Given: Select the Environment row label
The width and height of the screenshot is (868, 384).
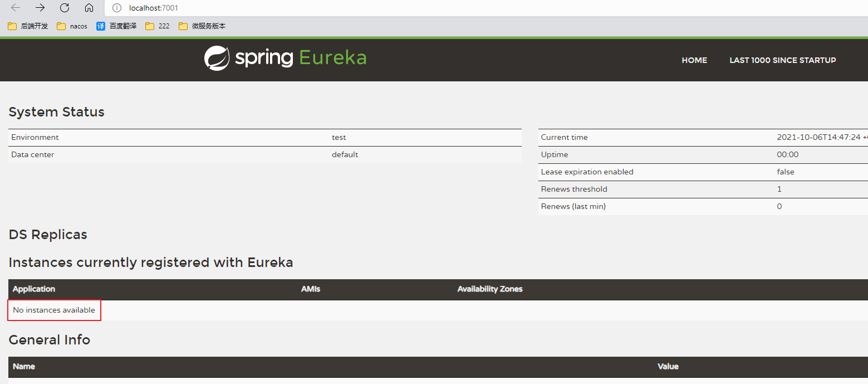Looking at the screenshot, I should (35, 137).
